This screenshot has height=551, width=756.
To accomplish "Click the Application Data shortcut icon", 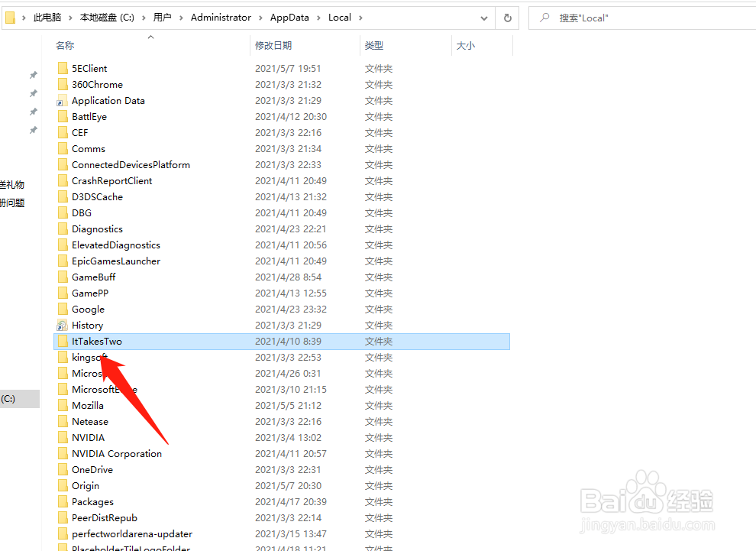I will (62, 100).
